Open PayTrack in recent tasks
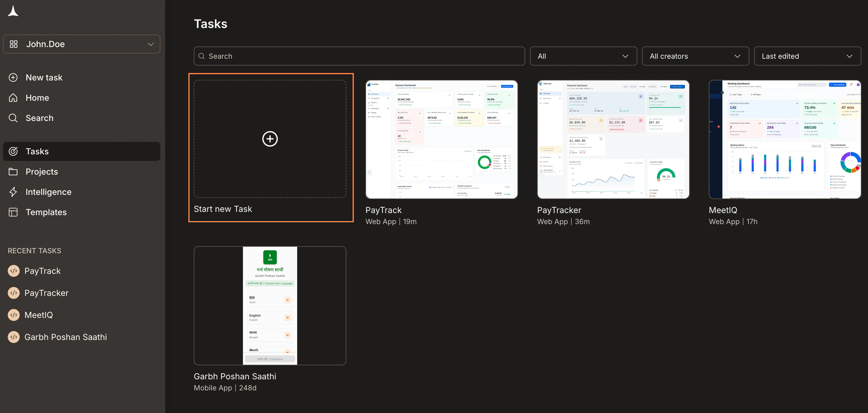Image resolution: width=868 pixels, height=413 pixels. [42, 271]
